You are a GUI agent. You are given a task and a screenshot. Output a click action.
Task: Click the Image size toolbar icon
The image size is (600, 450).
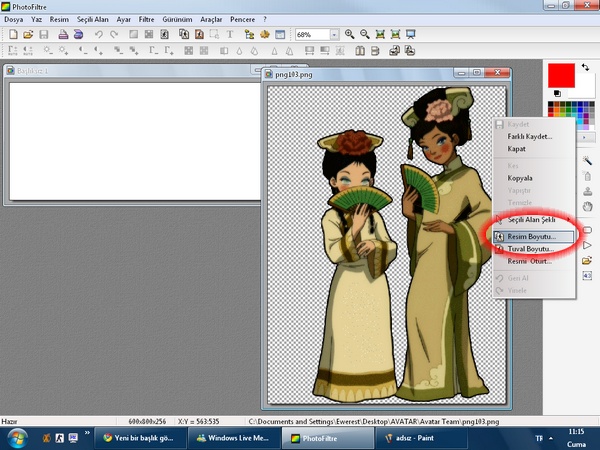click(x=184, y=34)
